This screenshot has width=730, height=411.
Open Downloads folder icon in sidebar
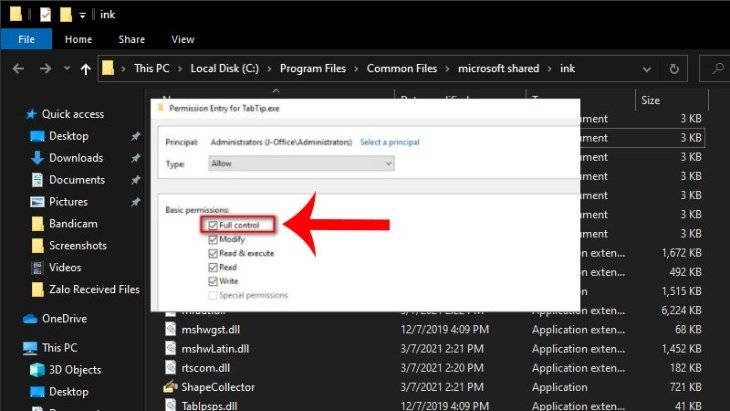pyautogui.click(x=37, y=158)
